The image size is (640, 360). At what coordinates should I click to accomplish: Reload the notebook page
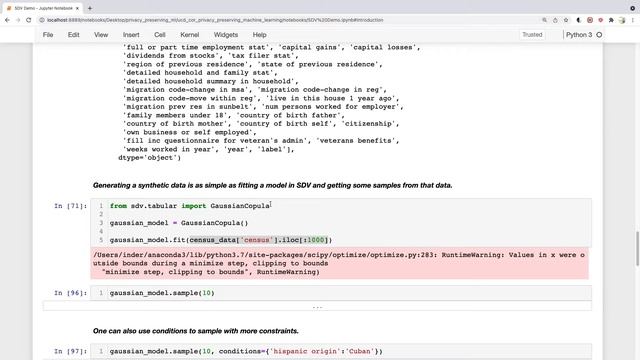coord(29,20)
